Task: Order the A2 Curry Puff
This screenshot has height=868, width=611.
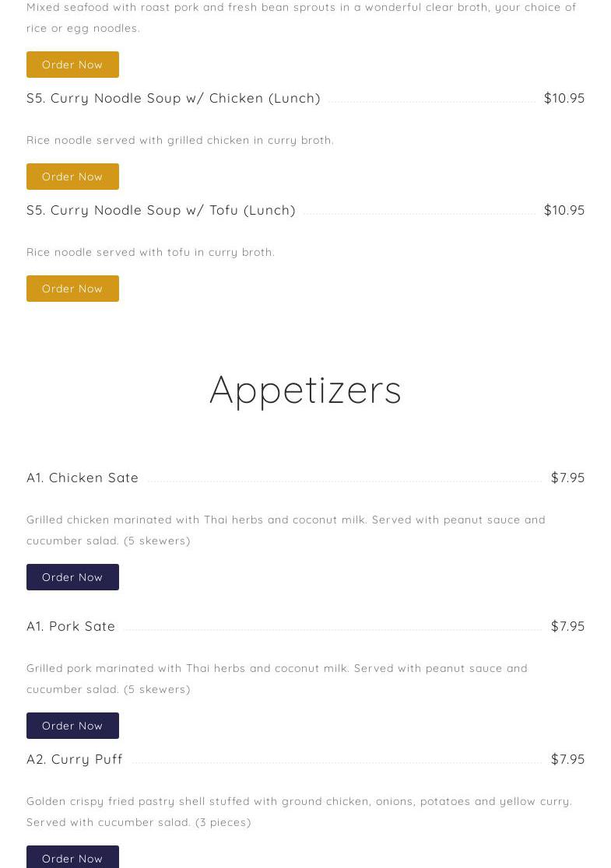Action: pyautogui.click(x=72, y=857)
